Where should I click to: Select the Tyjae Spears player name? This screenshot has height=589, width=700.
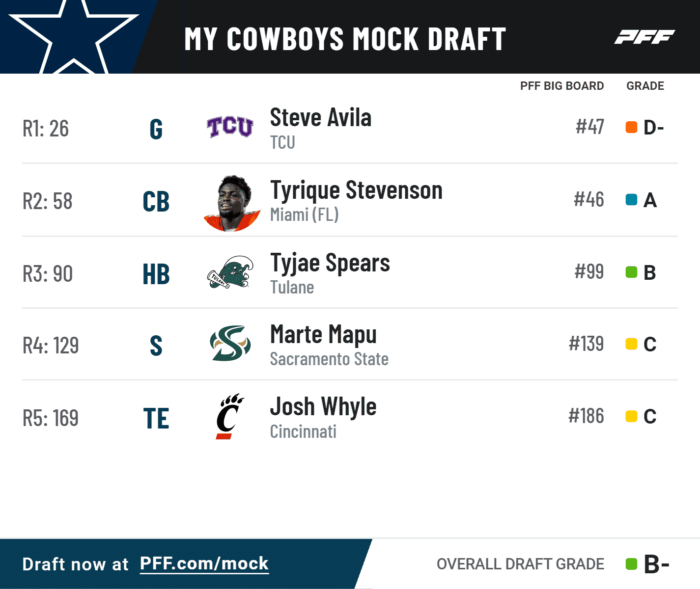(330, 263)
